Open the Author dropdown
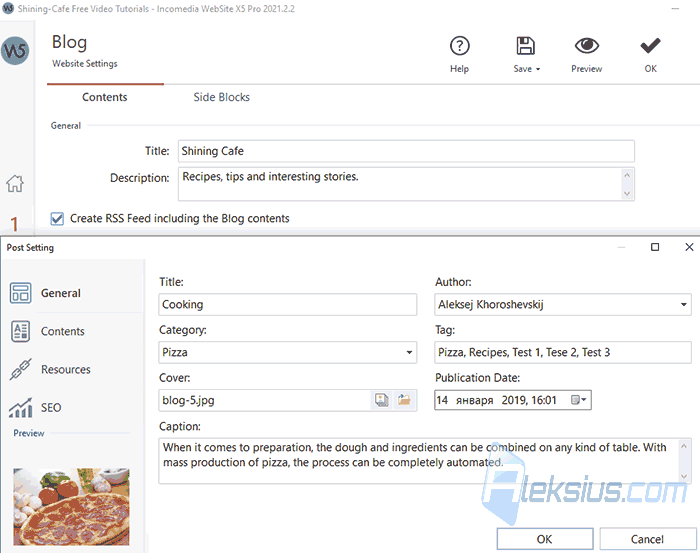Viewport: 700px width, 553px height. 683,304
